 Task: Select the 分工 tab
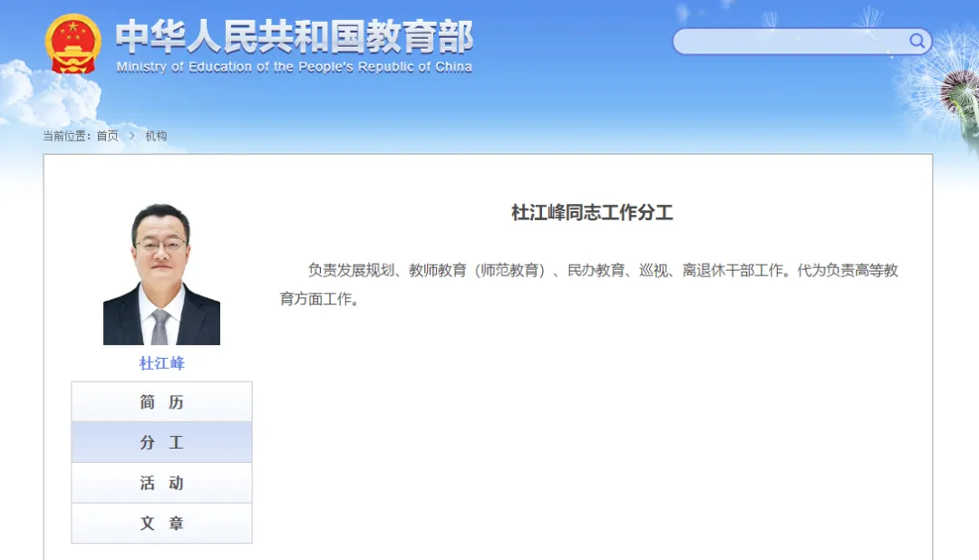click(161, 442)
